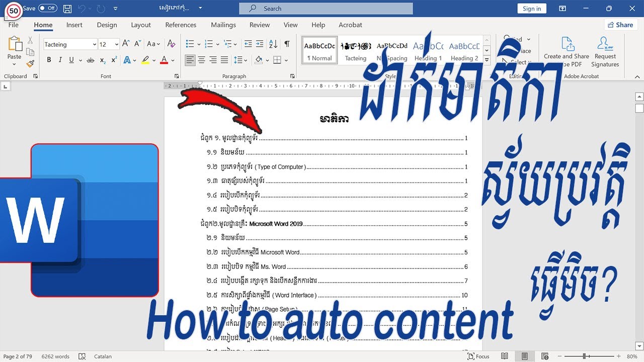Sort paragraphs with the A-Z icon

click(x=273, y=44)
